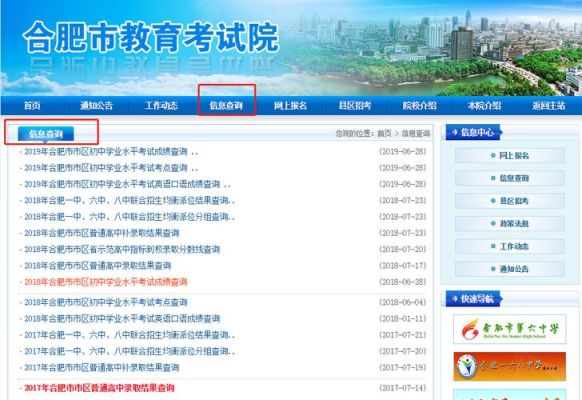This screenshot has width=582, height=400.
Task: Open 2017年普通高中补录取结果查询 link
Action: click(x=102, y=368)
